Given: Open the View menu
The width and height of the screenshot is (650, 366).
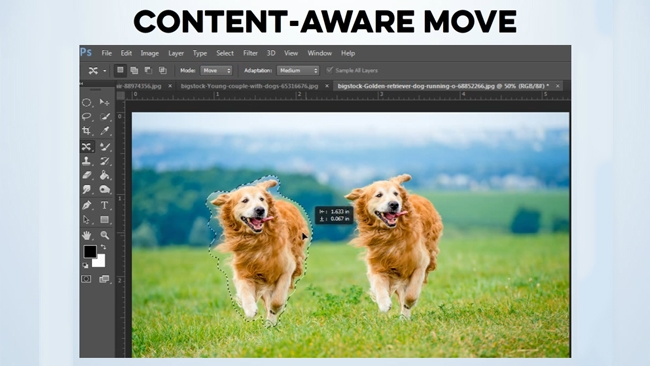Looking at the screenshot, I should point(291,53).
